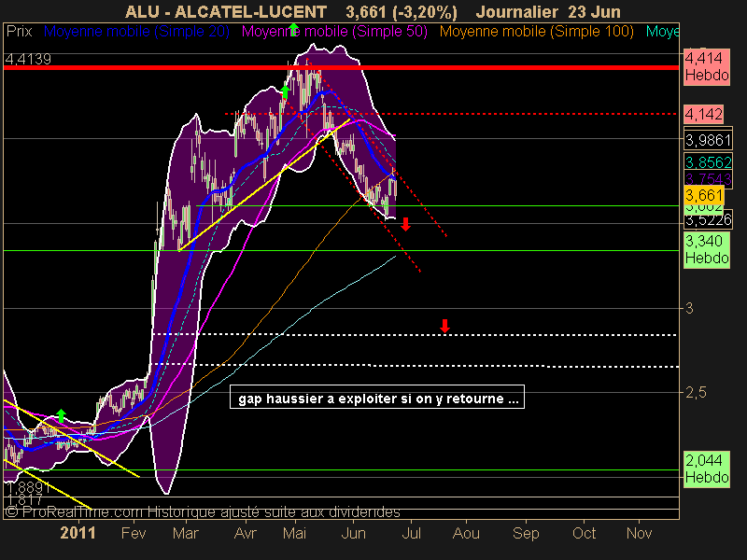Click the 'Jul' month label
This screenshot has width=747, height=560.
pyautogui.click(x=411, y=533)
